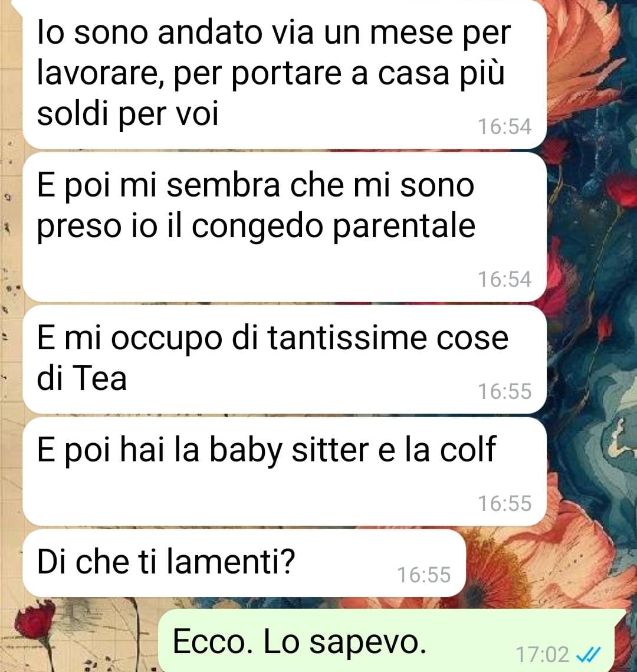The height and width of the screenshot is (672, 637).
Task: Tap the words 'Lo sapevo' in green bubble
Action: (x=345, y=641)
